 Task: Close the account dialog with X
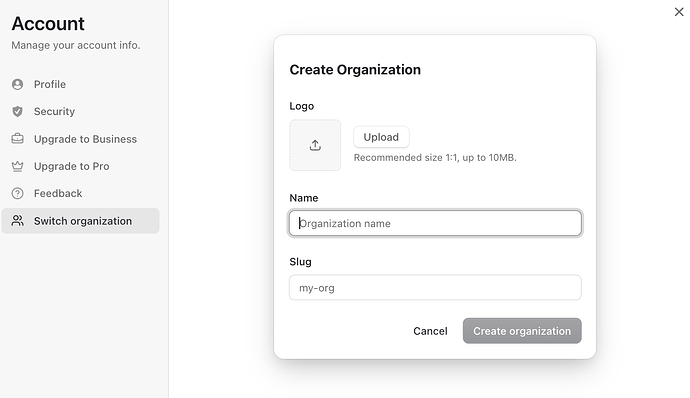coord(679,12)
